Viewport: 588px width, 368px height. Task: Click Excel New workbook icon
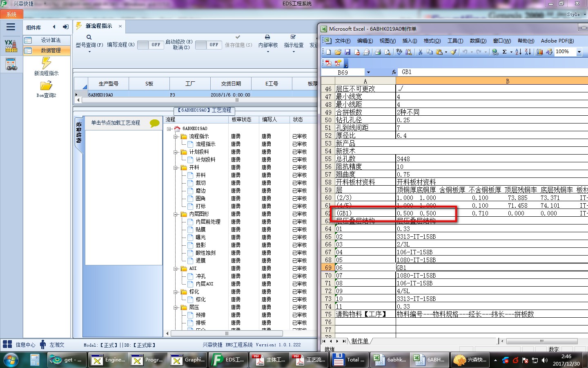click(328, 52)
